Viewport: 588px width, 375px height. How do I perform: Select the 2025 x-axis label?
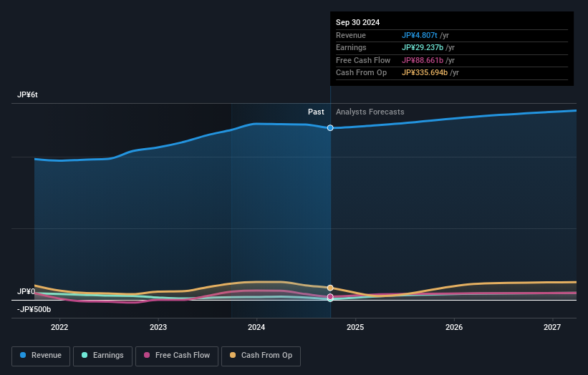tap(355, 327)
